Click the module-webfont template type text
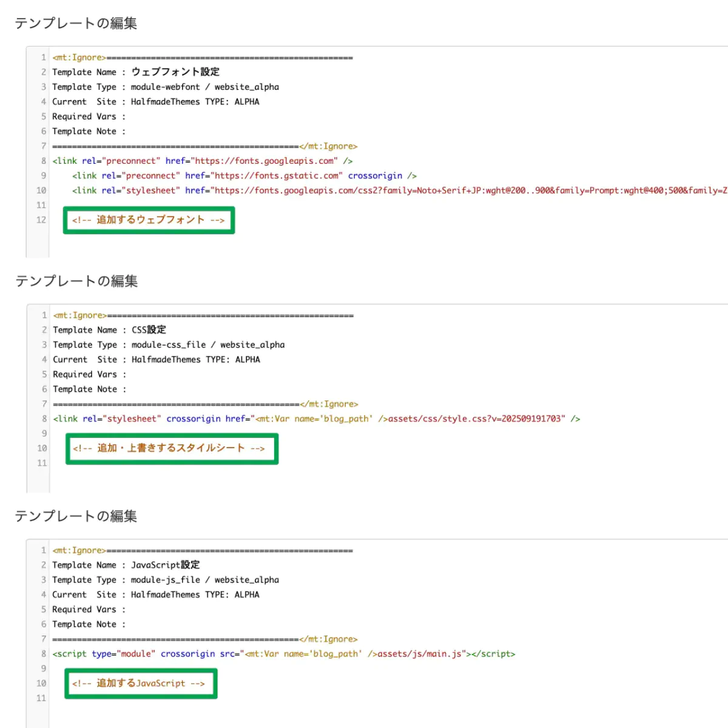The height and width of the screenshot is (728, 728). (x=165, y=87)
